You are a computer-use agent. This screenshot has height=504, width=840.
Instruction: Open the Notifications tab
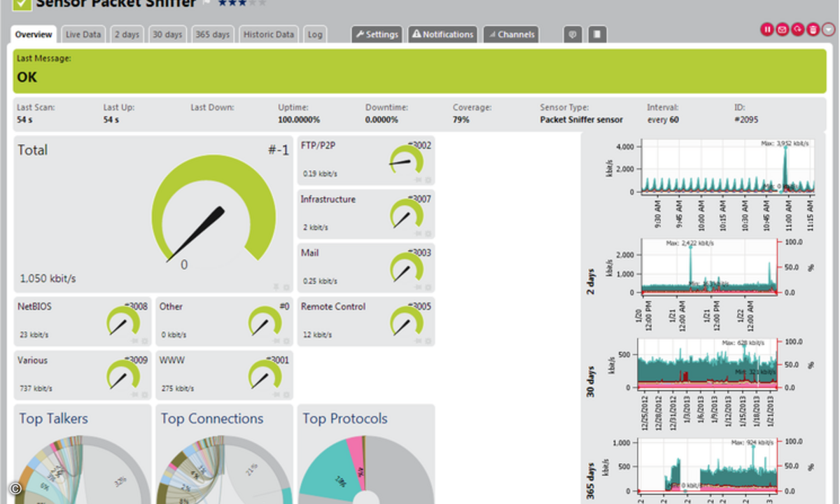(442, 34)
